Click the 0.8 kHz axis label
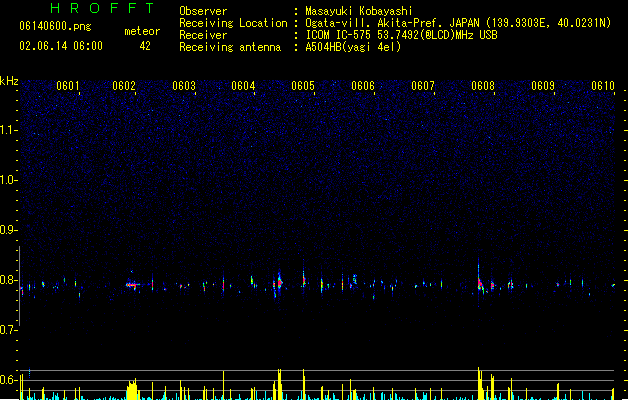This screenshot has height=400, width=629. [x=8, y=280]
